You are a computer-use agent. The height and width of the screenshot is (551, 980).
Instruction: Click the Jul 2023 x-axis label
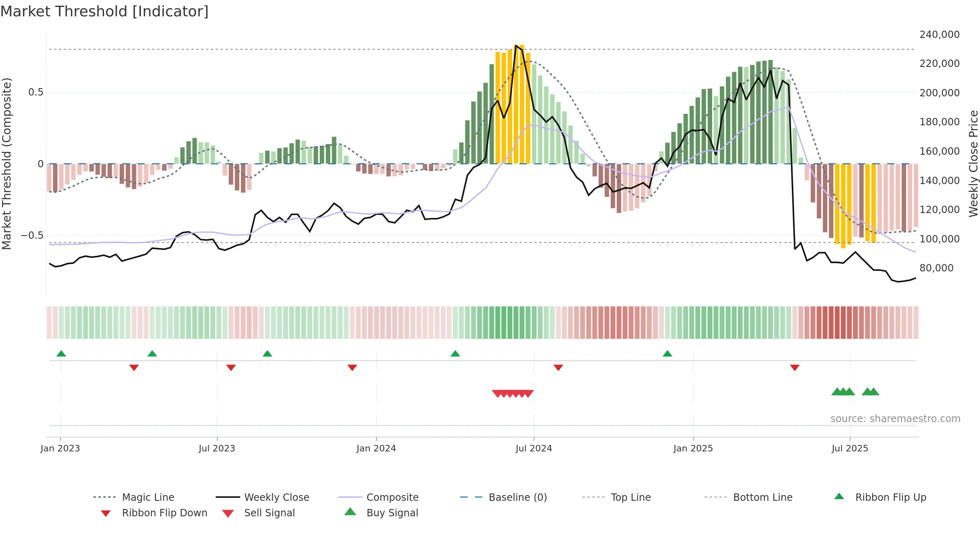click(217, 448)
